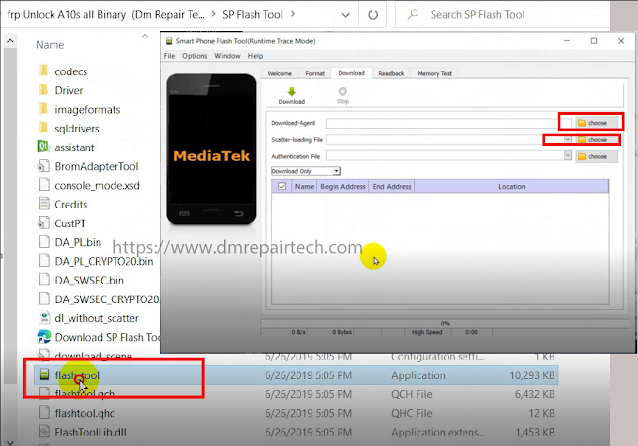Expand the chevron before SP Flash Tool breadcrumb
The width and height of the screenshot is (638, 446).
[213, 14]
